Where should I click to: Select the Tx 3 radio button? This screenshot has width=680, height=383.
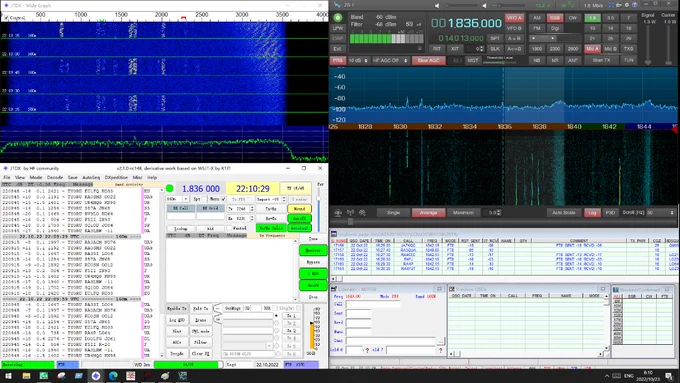pos(277,331)
